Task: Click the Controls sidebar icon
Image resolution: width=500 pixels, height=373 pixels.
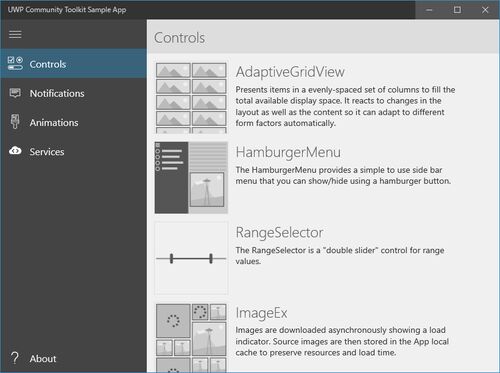Action: [15, 63]
